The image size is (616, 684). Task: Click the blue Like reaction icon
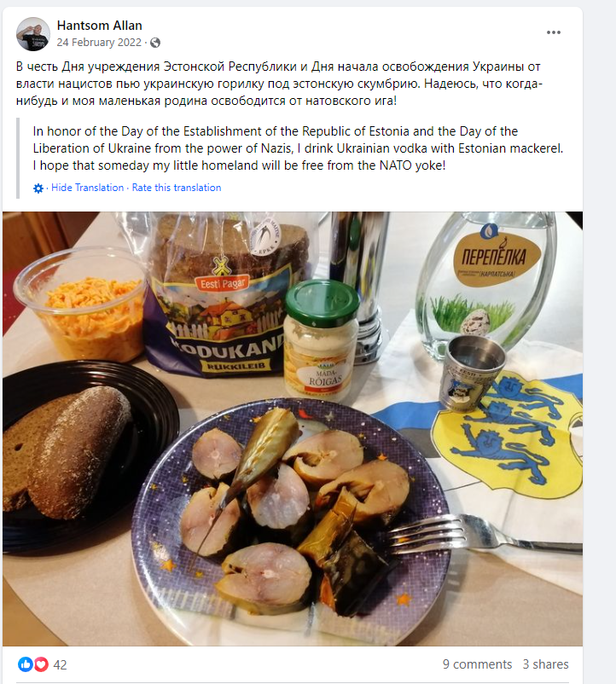[x=26, y=664]
